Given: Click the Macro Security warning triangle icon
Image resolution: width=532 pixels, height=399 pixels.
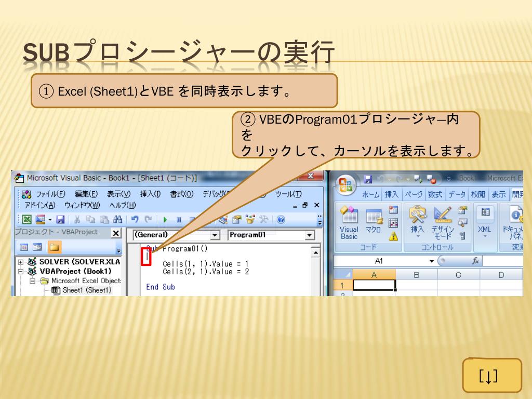Looking at the screenshot, I should tap(393, 236).
